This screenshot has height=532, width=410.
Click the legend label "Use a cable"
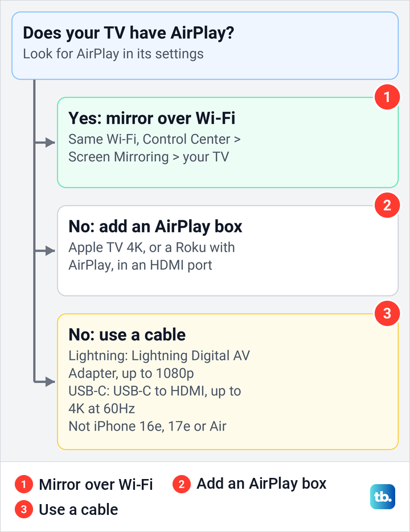(79, 510)
